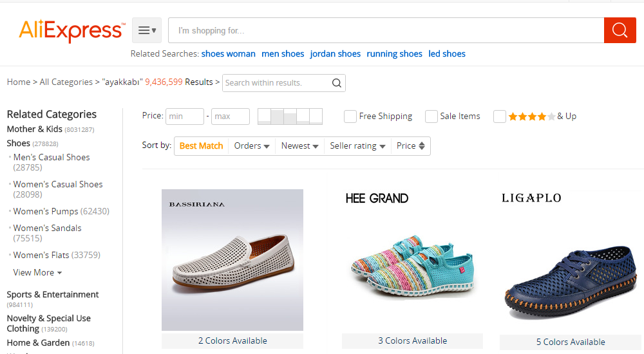The height and width of the screenshot is (354, 644).
Task: Click the price range histogram bar
Action: [290, 116]
